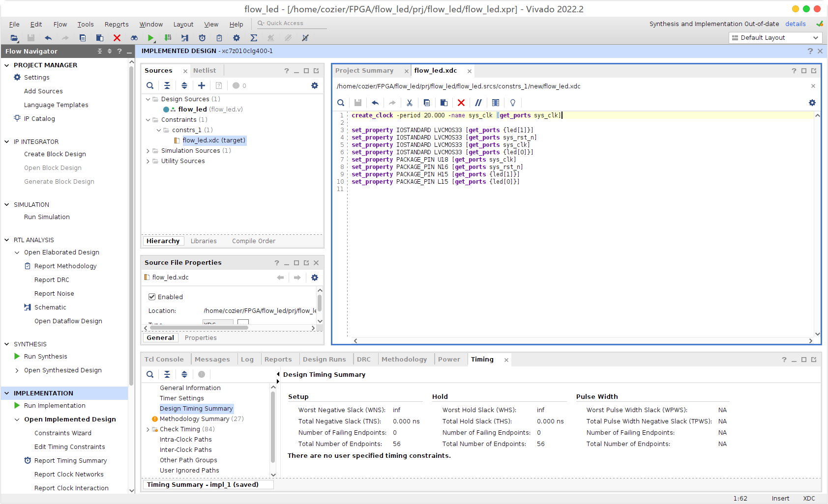
Task: Click the scissors cut icon in editor toolbar
Action: pos(409,103)
